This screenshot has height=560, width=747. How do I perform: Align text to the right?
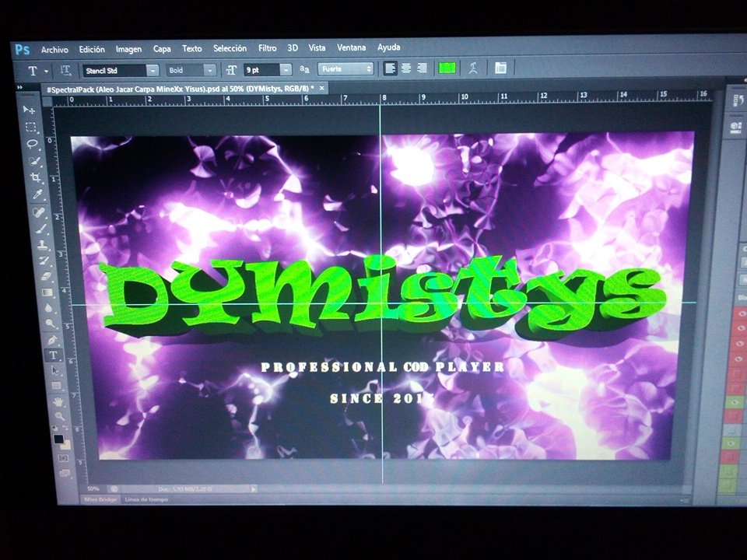[x=422, y=68]
